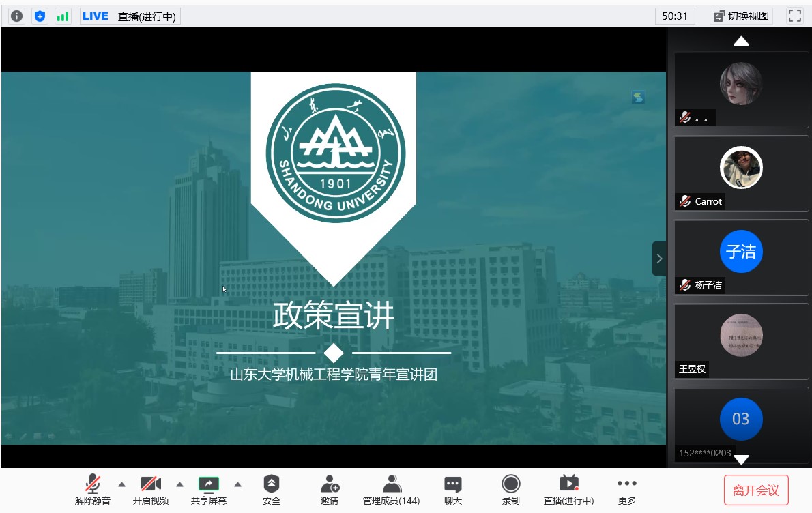Check the green network signal icon
Viewport: 812px width, 513px height.
click(x=63, y=16)
